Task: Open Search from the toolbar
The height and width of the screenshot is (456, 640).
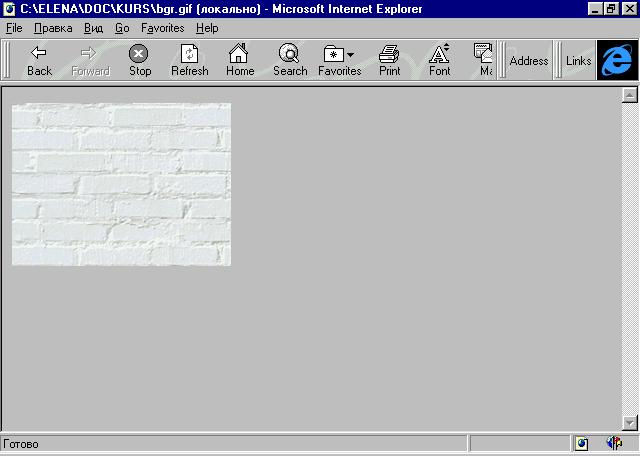Action: [290, 60]
